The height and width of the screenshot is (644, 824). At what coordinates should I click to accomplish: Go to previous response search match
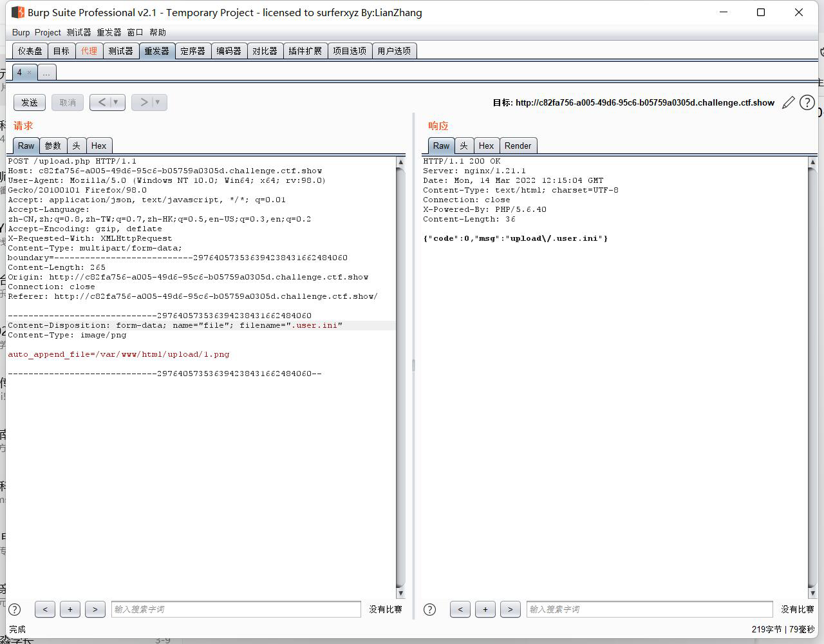pyautogui.click(x=460, y=609)
